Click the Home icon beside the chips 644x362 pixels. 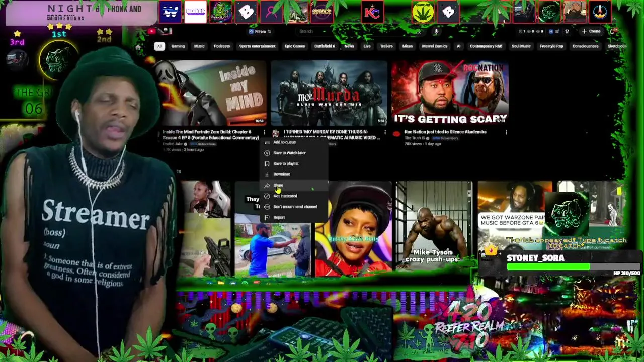point(138,47)
